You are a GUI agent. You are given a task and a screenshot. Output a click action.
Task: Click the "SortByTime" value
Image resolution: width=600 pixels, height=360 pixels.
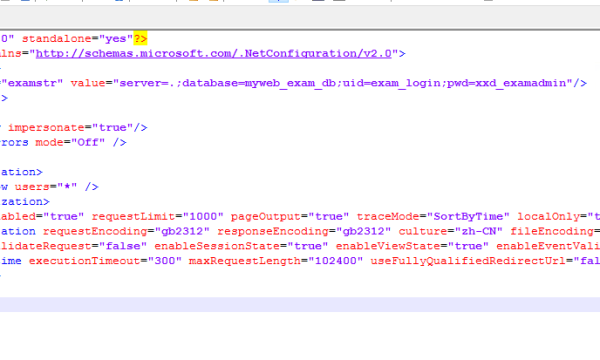click(x=468, y=217)
